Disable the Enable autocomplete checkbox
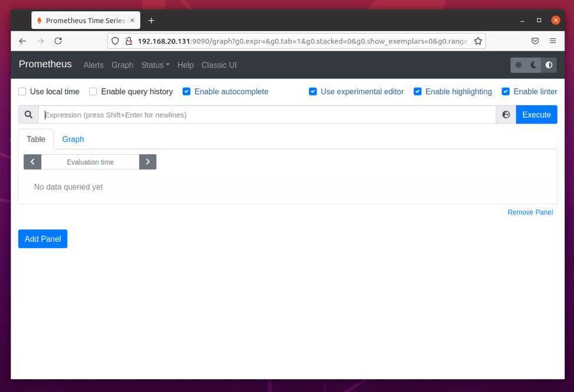Viewport: 574px width, 392px height. pyautogui.click(x=186, y=91)
